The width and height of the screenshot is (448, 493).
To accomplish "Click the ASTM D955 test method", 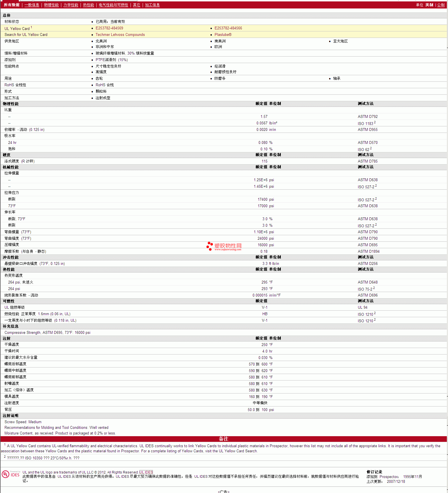I will tap(367, 129).
